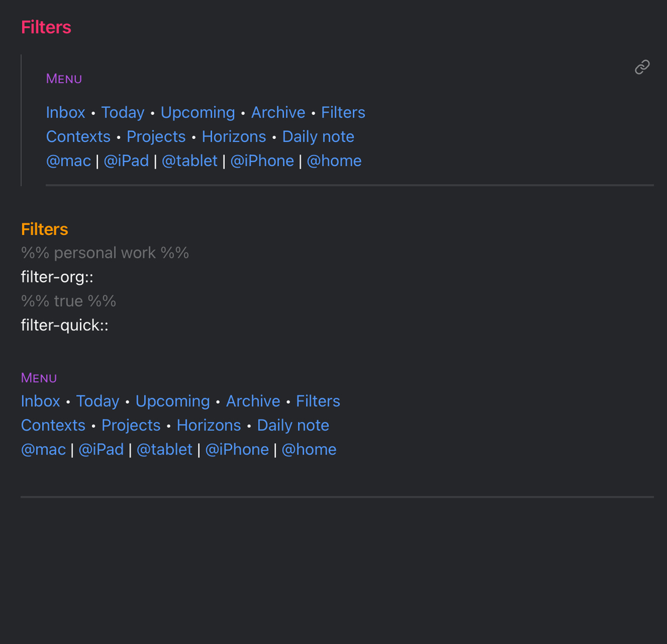
Task: Click the orange Filters heading
Action: [x=45, y=230]
